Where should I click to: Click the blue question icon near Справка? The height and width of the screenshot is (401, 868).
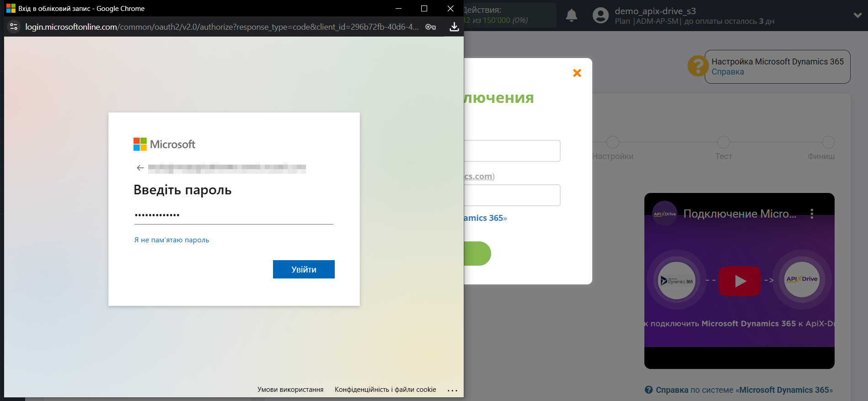[648, 390]
